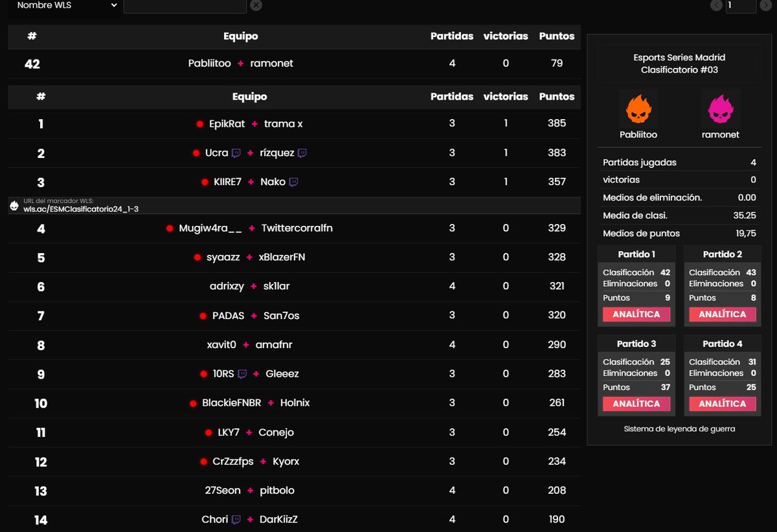Click the red live dot beside Mugiw4ra__
The width and height of the screenshot is (777, 532).
[x=170, y=228]
